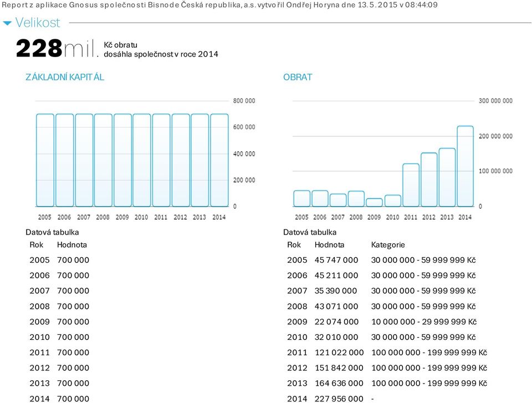Select turnover value 151 842 000
The height and width of the screenshot is (403, 532).
pyautogui.click(x=339, y=368)
